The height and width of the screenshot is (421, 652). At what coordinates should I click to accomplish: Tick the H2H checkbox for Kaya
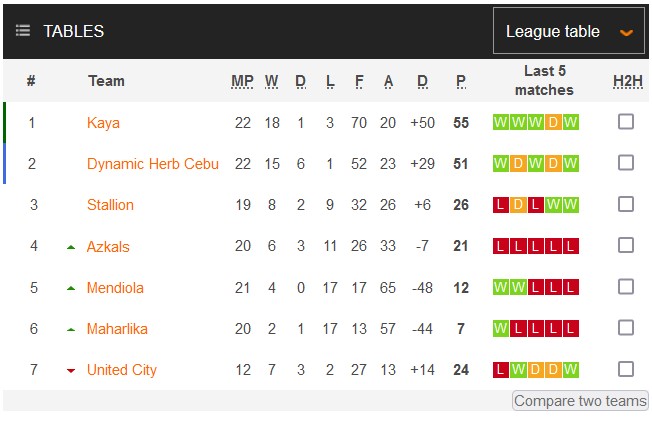pos(626,122)
